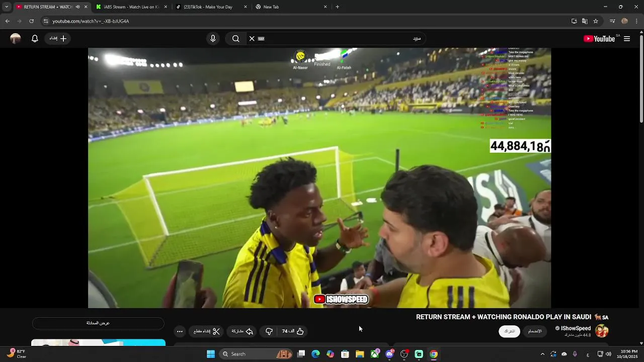The height and width of the screenshot is (362, 644).
Task: Open Discord from taskbar
Action: pos(389,354)
